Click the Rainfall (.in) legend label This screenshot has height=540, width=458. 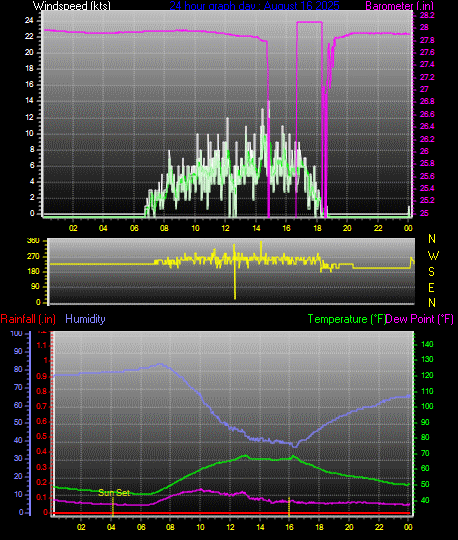(x=28, y=319)
